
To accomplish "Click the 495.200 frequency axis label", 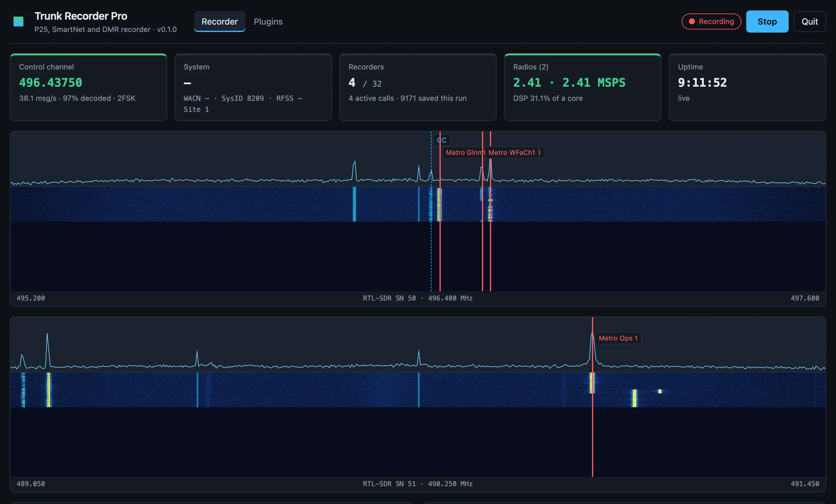I will (x=30, y=298).
